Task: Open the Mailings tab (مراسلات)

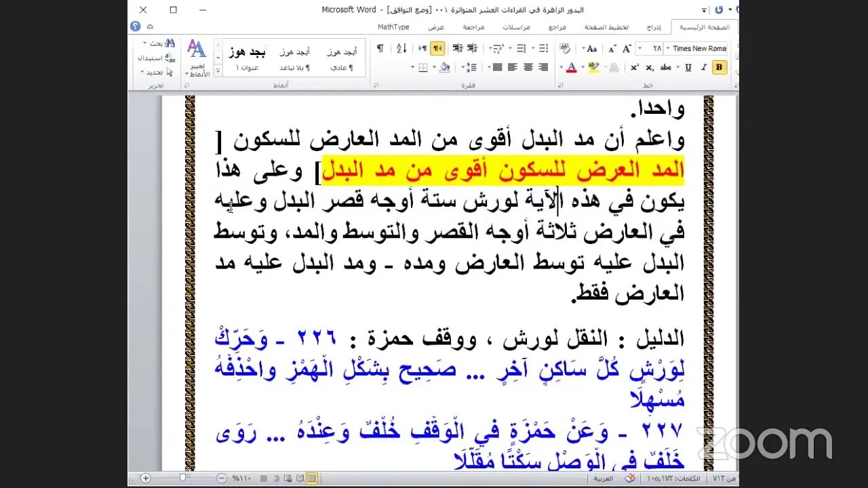Action: (x=516, y=27)
